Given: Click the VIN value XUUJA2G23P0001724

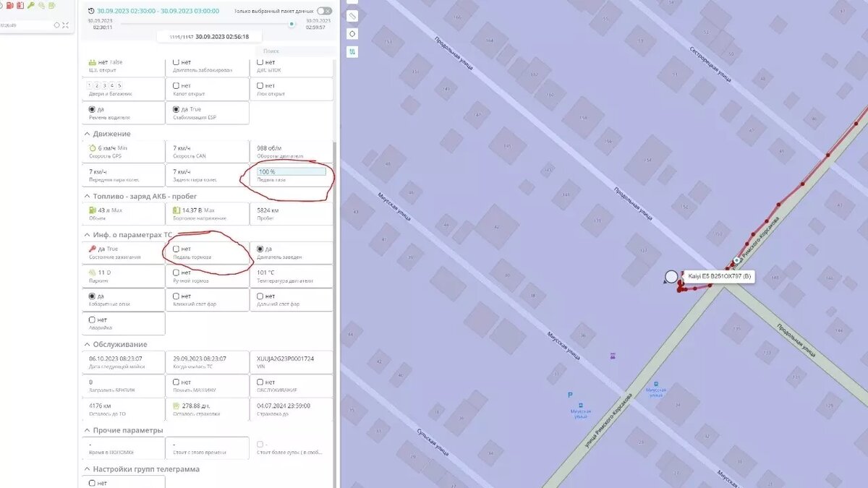Looking at the screenshot, I should point(286,359).
